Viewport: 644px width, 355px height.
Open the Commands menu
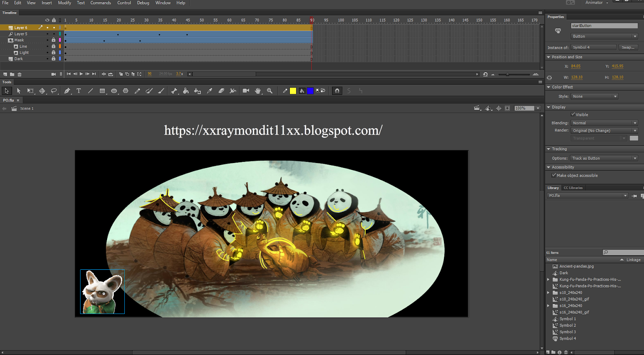(x=101, y=3)
